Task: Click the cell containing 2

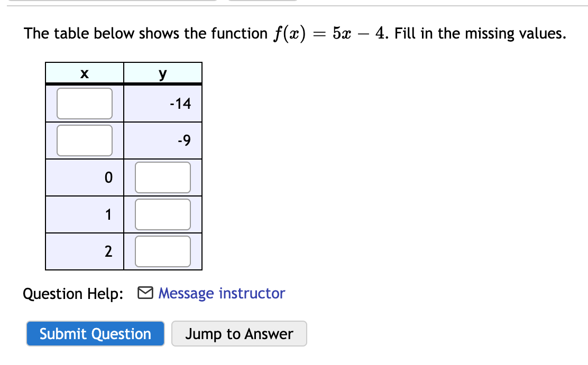Action: pos(85,251)
